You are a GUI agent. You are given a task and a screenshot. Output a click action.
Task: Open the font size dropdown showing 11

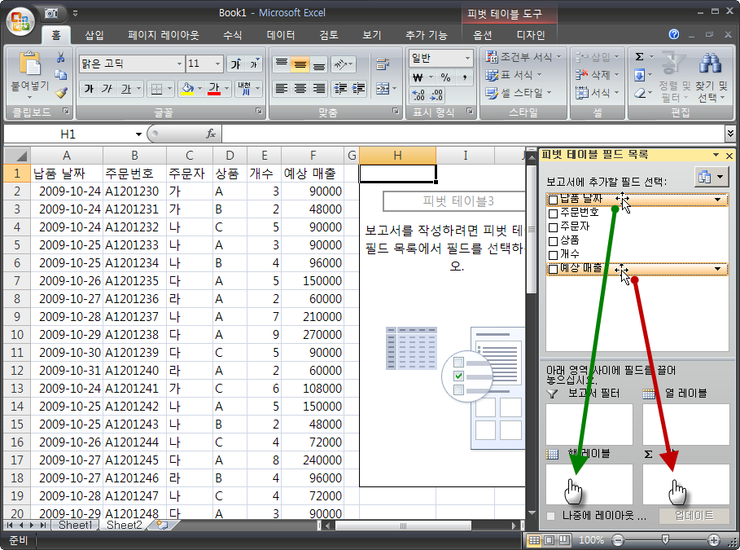(217, 64)
